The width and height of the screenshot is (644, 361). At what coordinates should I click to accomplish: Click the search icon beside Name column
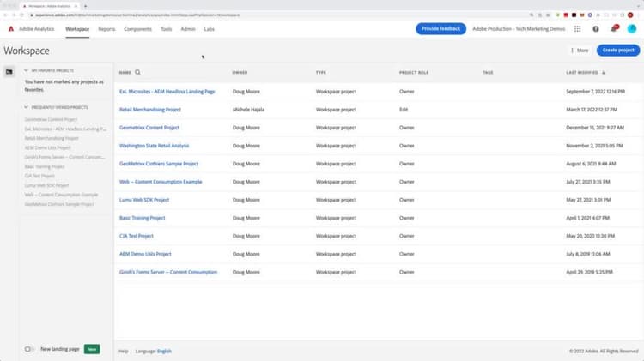tap(138, 73)
